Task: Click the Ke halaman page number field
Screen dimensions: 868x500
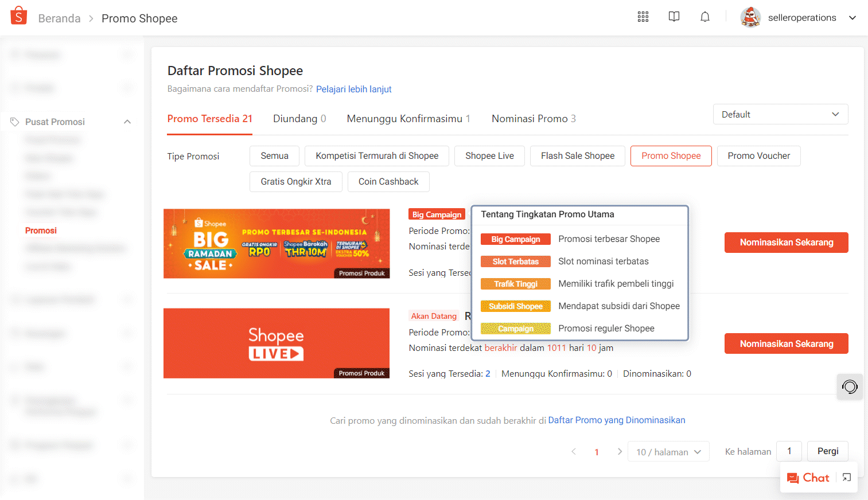Action: (789, 451)
